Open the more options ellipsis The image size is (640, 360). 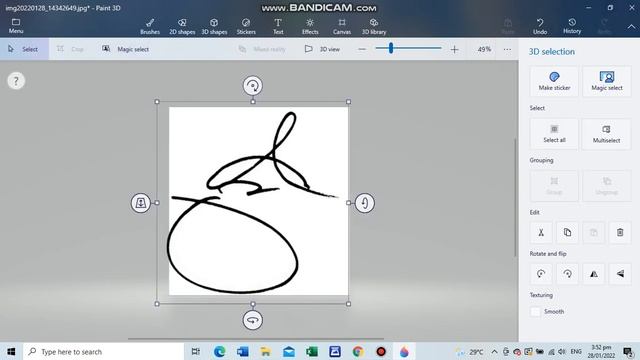507,49
